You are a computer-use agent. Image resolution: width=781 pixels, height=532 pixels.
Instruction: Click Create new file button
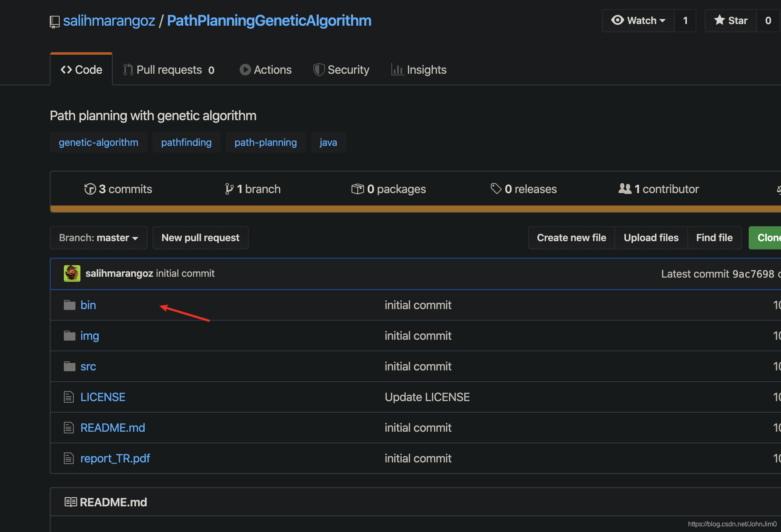point(572,238)
